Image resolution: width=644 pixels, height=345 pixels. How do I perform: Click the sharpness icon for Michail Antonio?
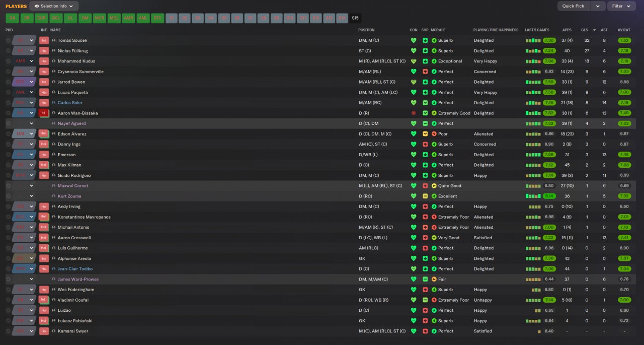425,227
